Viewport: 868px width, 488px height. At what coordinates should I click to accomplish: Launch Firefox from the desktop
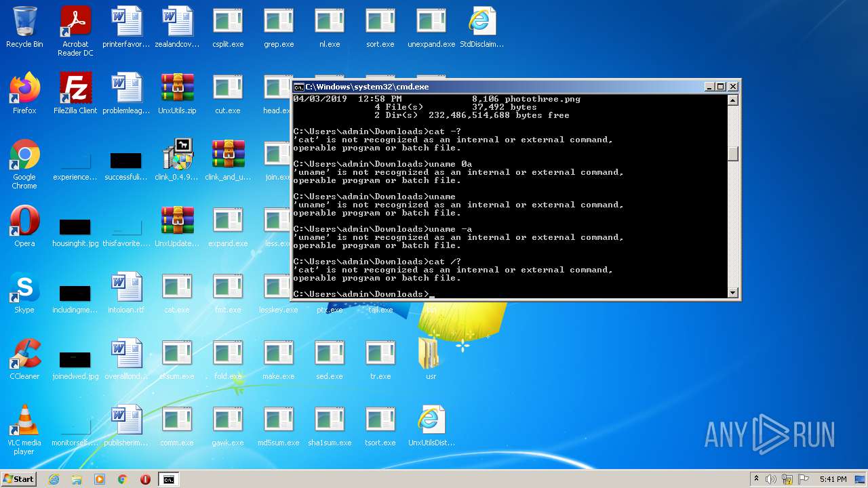tap(24, 94)
